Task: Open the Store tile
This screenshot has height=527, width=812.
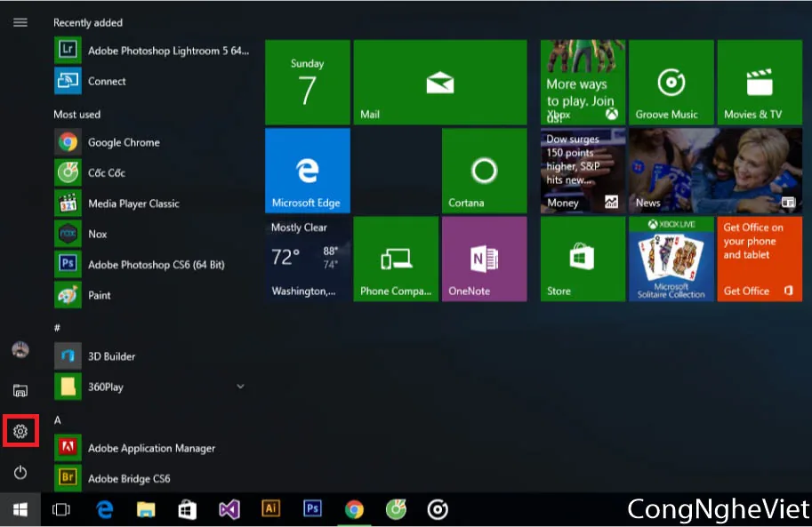Action: (x=583, y=259)
